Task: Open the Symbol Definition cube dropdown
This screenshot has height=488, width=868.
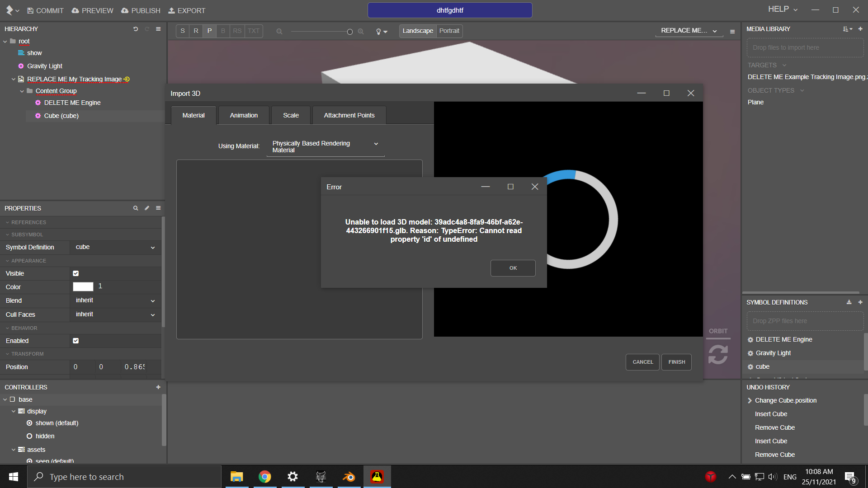Action: (x=115, y=247)
